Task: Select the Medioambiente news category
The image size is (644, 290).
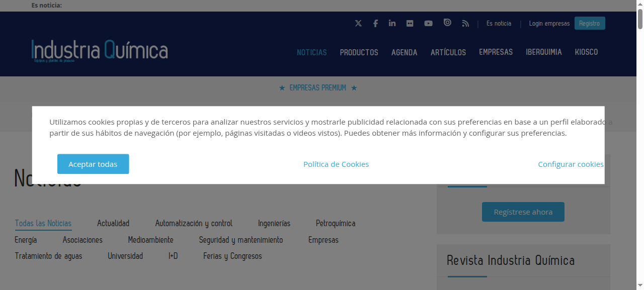Action: coord(151,240)
